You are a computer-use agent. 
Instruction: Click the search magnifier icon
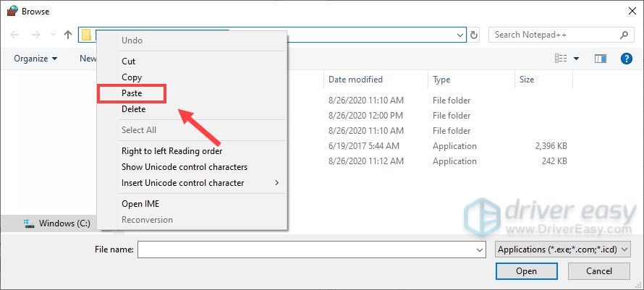pos(624,35)
